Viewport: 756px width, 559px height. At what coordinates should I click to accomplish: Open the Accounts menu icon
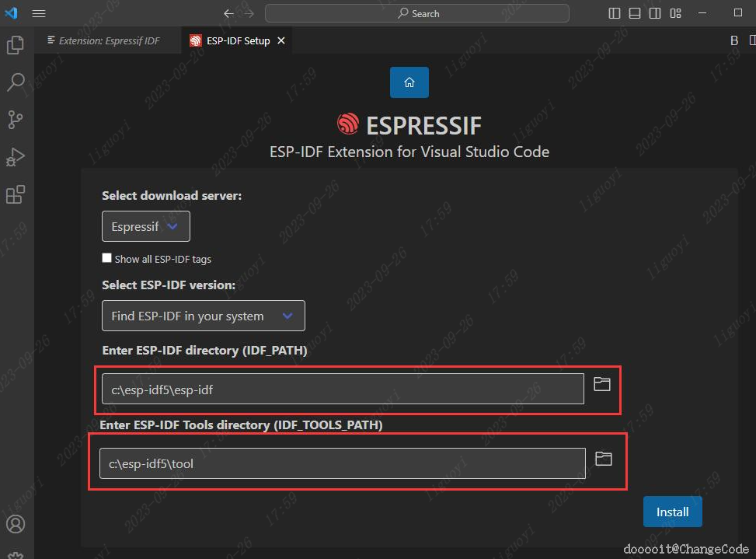tap(16, 524)
